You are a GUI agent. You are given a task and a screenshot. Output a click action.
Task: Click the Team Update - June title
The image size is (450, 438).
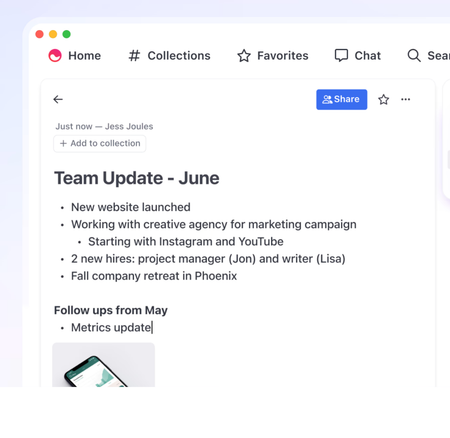tap(137, 178)
